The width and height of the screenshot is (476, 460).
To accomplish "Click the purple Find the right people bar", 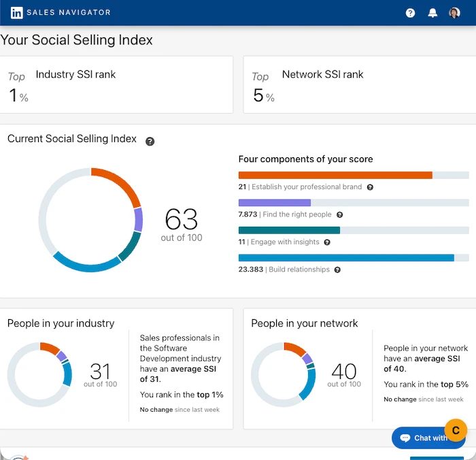I will [x=275, y=203].
